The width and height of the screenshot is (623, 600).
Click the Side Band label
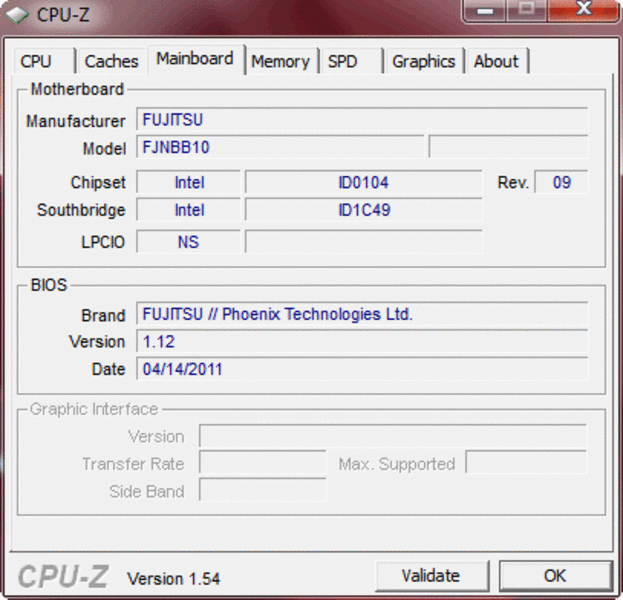pyautogui.click(x=147, y=491)
